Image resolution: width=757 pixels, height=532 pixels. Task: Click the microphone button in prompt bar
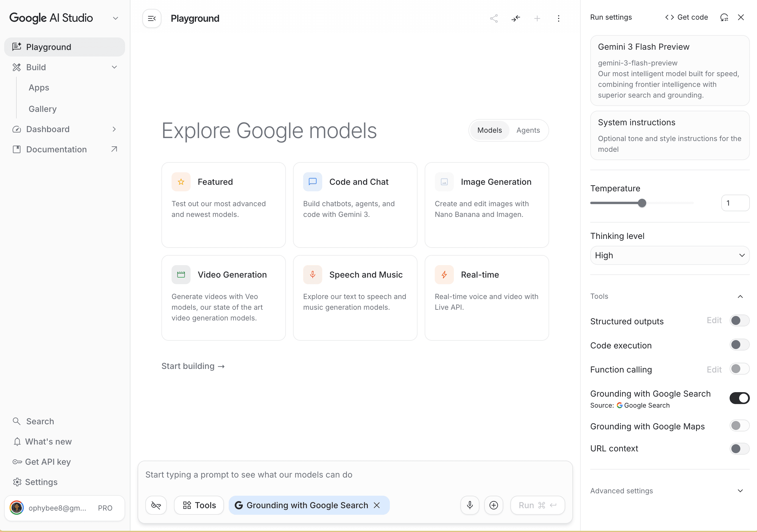[470, 505]
